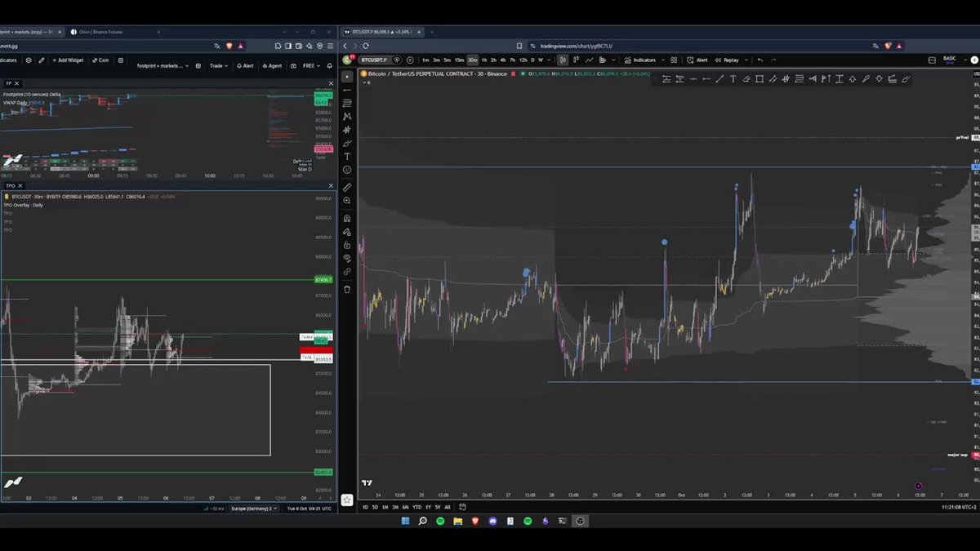Viewport: 980px width, 551px height.
Task: Show All date range in TradingView
Action: 447,507
